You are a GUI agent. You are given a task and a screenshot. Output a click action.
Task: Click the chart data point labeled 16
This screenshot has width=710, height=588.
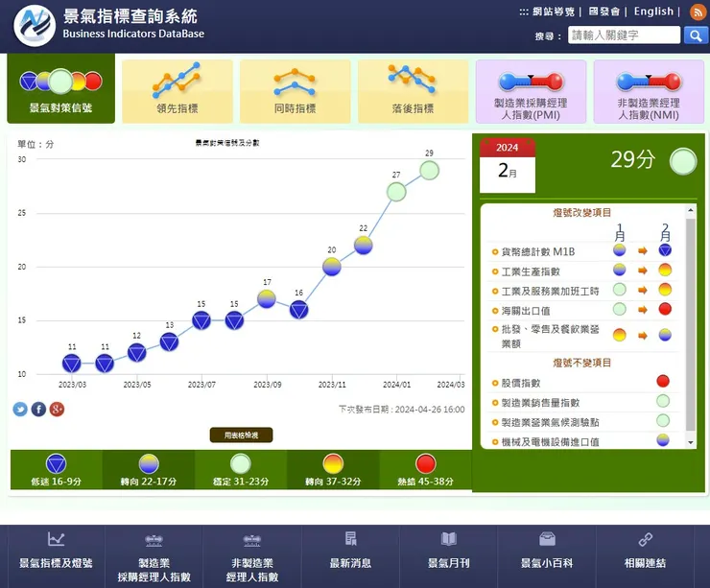click(x=298, y=310)
